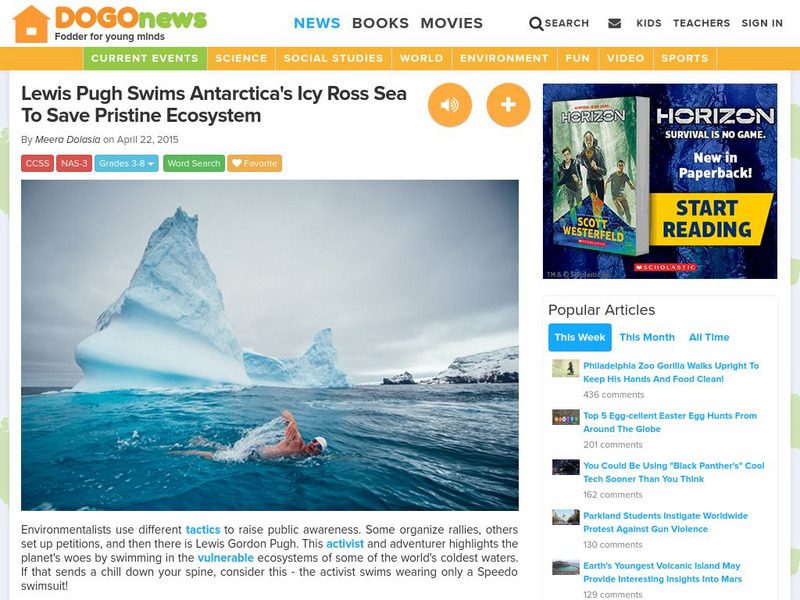800x600 pixels.
Task: Open the ENVIRONMENT category menu
Action: 504,58
